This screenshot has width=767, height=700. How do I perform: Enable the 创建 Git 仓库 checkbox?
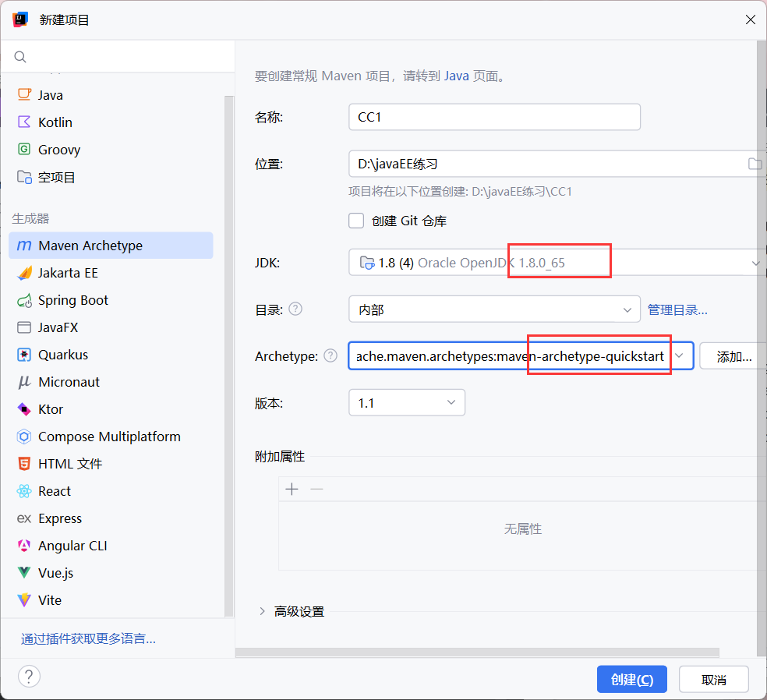(x=356, y=221)
